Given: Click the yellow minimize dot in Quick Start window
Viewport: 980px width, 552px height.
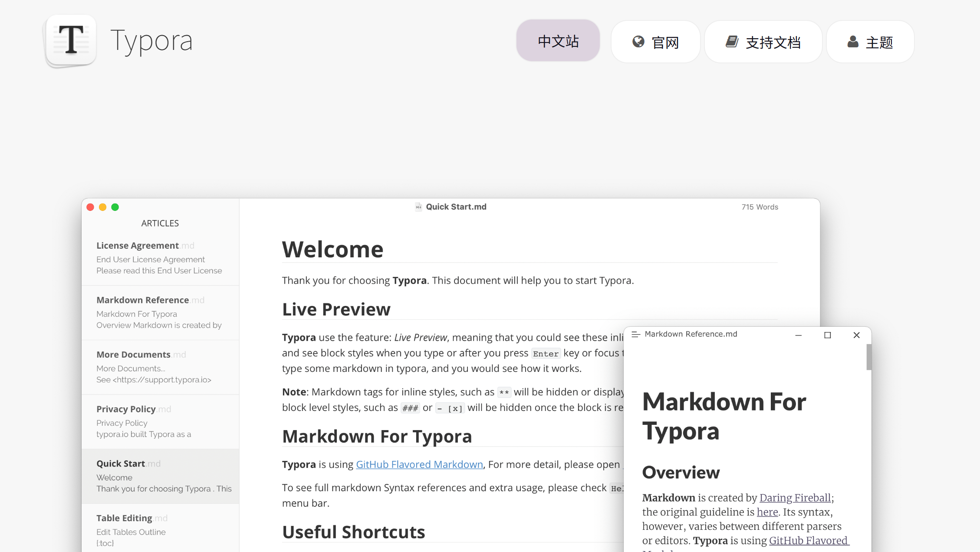Looking at the screenshot, I should 102,207.
